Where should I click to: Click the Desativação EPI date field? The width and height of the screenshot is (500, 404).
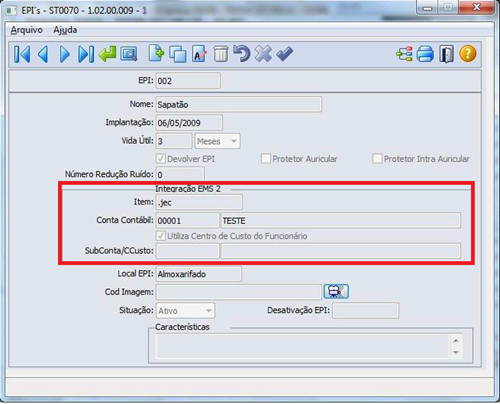point(365,311)
